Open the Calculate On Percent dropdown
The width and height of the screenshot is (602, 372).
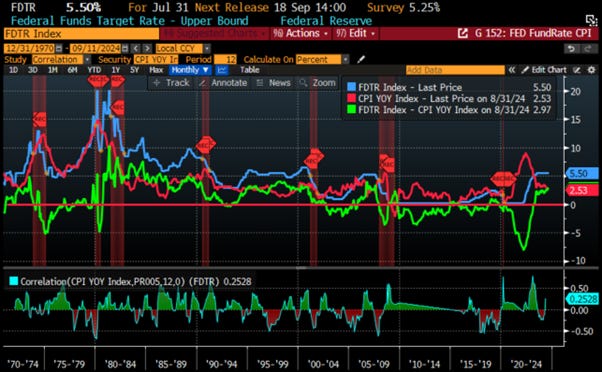(322, 60)
